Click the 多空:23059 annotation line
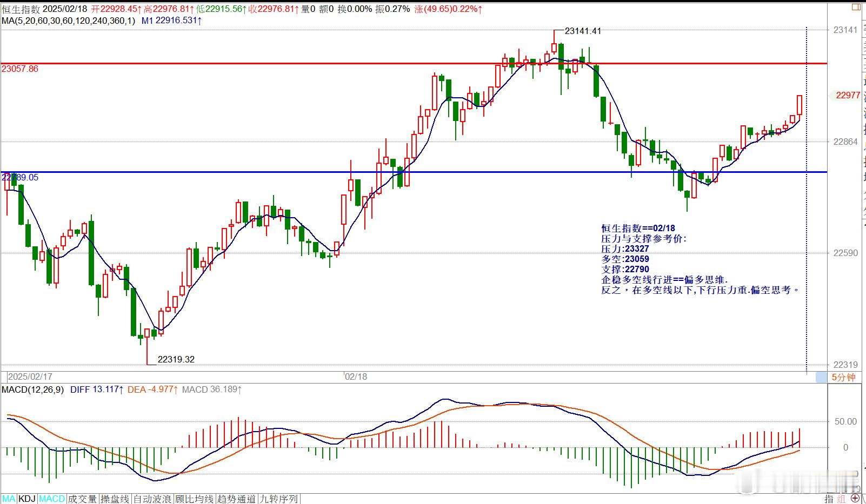Viewport: 866px width, 504px height. (x=625, y=259)
